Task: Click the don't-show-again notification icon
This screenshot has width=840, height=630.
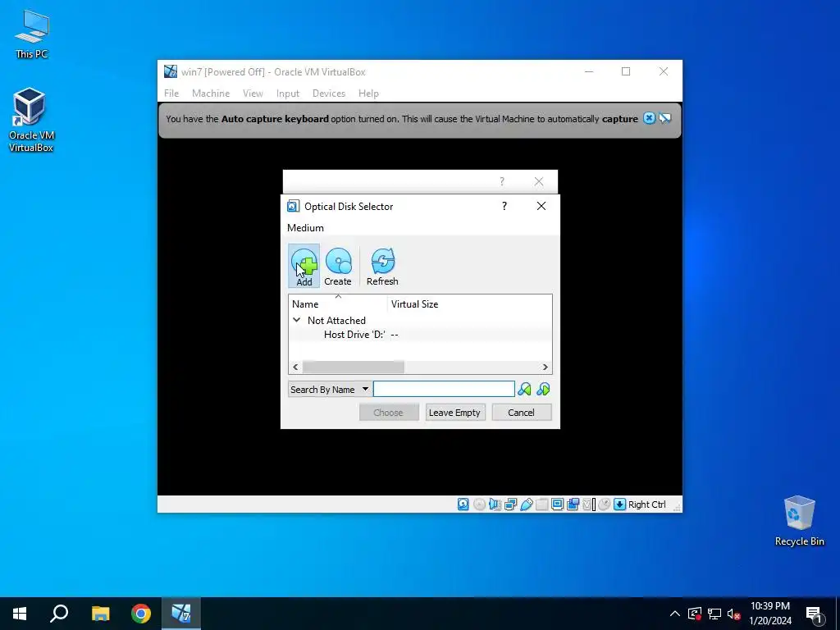Action: (664, 118)
